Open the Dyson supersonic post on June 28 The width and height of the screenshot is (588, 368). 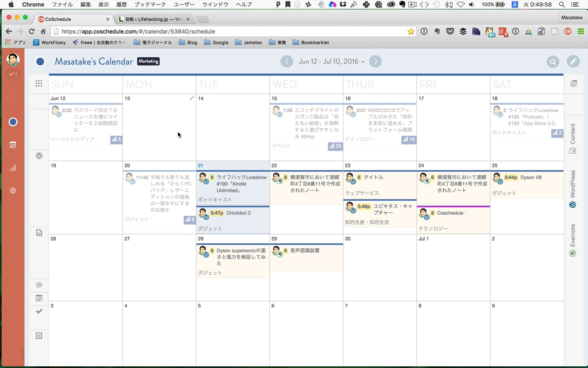[x=233, y=261]
